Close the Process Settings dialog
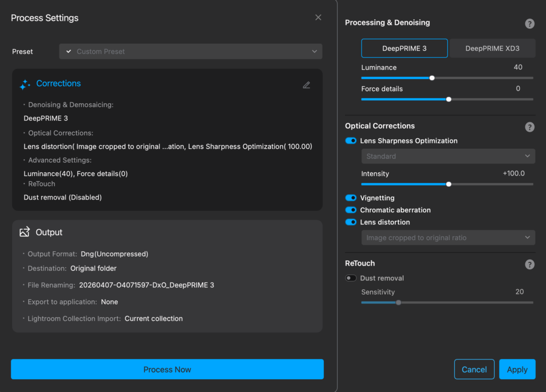 click(318, 18)
